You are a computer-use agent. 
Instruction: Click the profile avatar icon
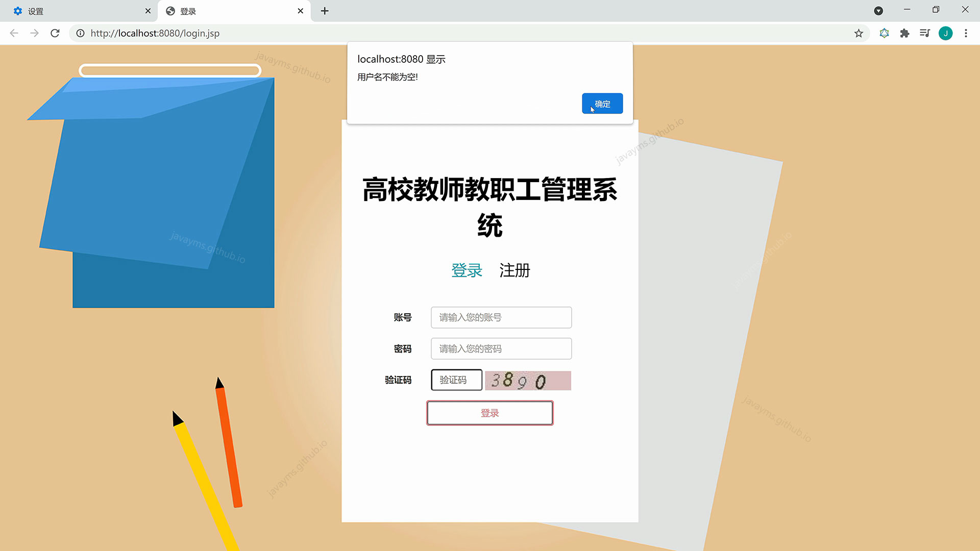pyautogui.click(x=946, y=33)
